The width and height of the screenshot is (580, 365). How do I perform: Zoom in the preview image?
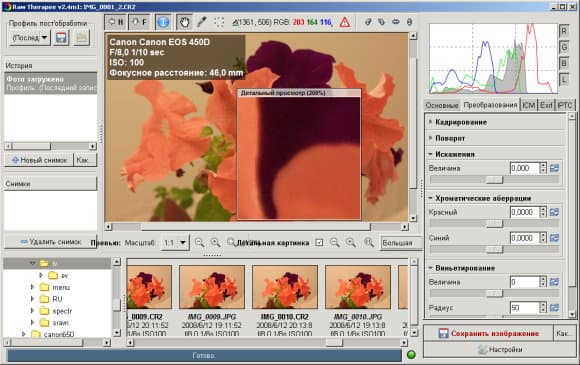(215, 243)
